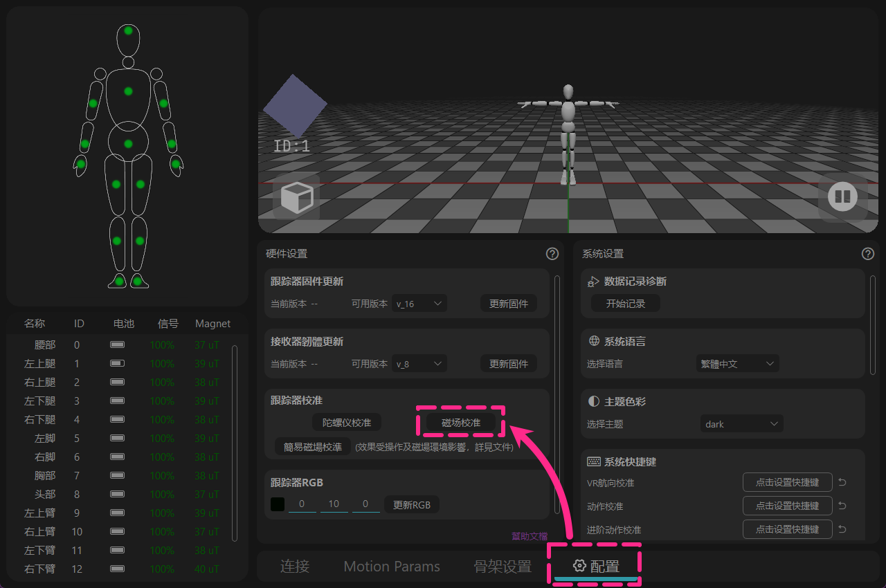Click the RGB field showing 10

(334, 504)
